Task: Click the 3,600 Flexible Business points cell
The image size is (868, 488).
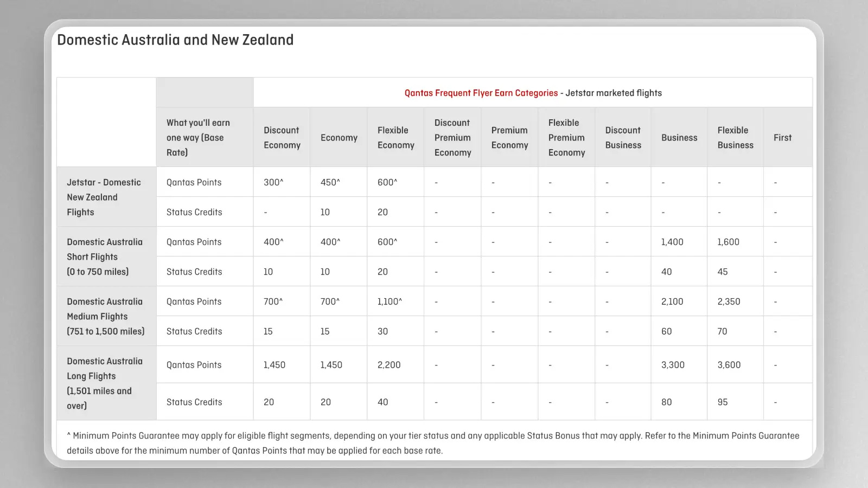Action: [x=735, y=365]
